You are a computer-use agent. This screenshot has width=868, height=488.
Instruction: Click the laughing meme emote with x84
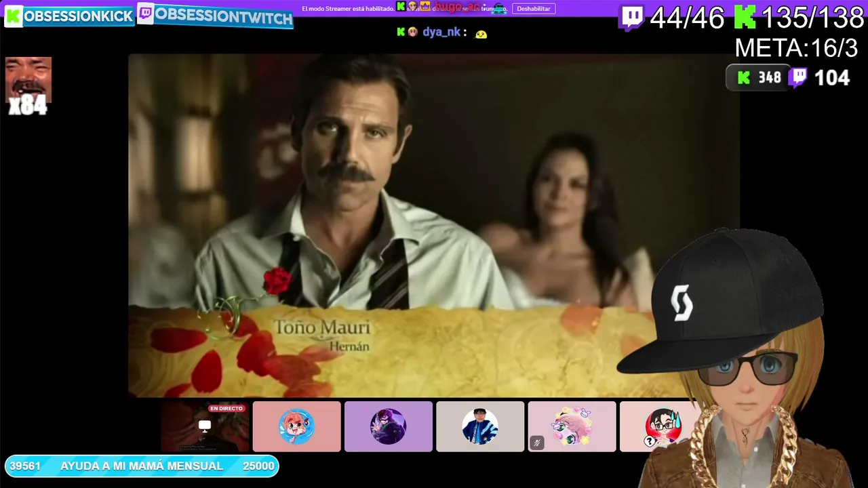(x=28, y=80)
